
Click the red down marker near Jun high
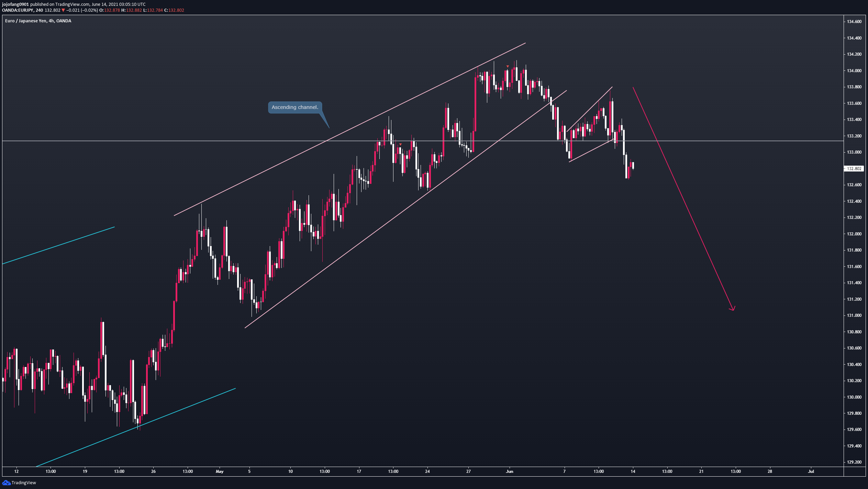[508, 66]
